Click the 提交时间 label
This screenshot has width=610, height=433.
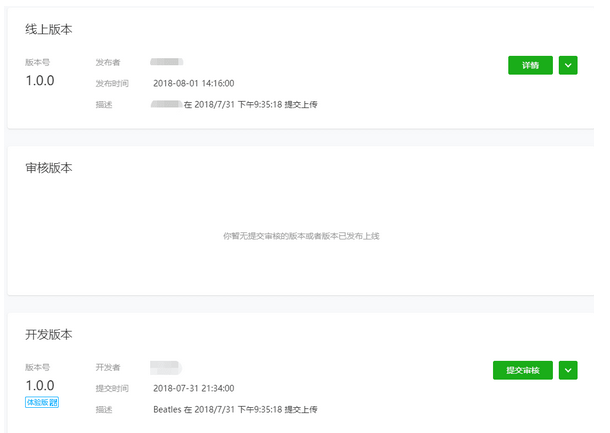112,388
